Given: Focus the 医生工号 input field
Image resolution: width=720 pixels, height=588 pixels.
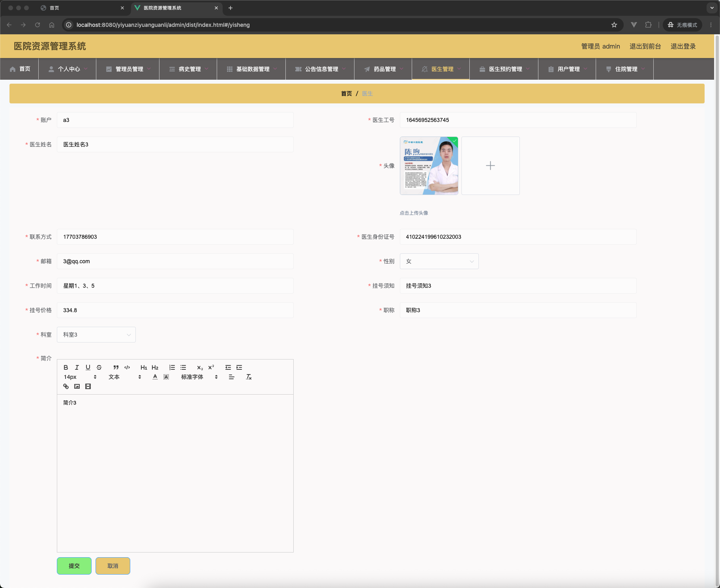Looking at the screenshot, I should coord(518,120).
